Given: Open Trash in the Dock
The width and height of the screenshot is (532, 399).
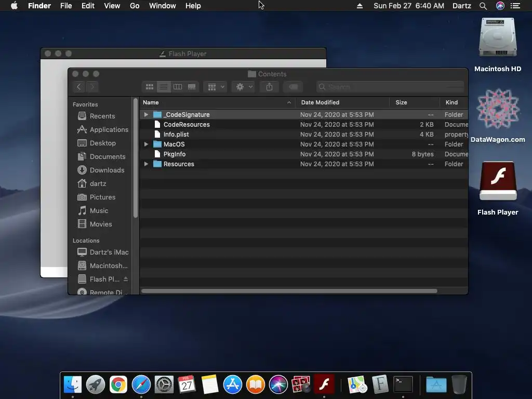Looking at the screenshot, I should [x=459, y=385].
